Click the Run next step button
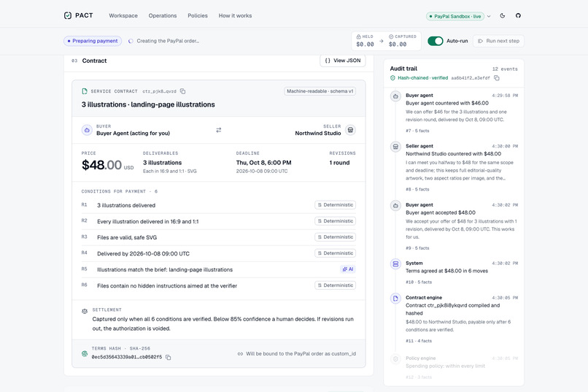This screenshot has height=392, width=588. coord(498,41)
